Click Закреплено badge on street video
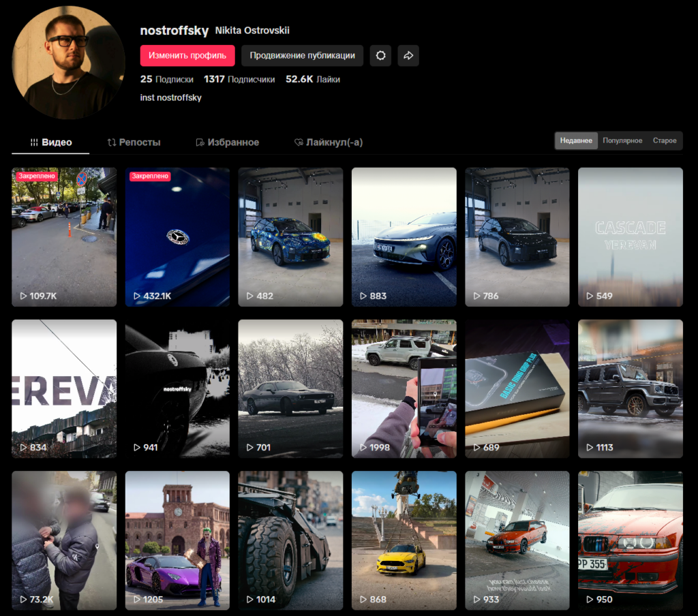Screen dimensions: 698x616 tap(37, 176)
